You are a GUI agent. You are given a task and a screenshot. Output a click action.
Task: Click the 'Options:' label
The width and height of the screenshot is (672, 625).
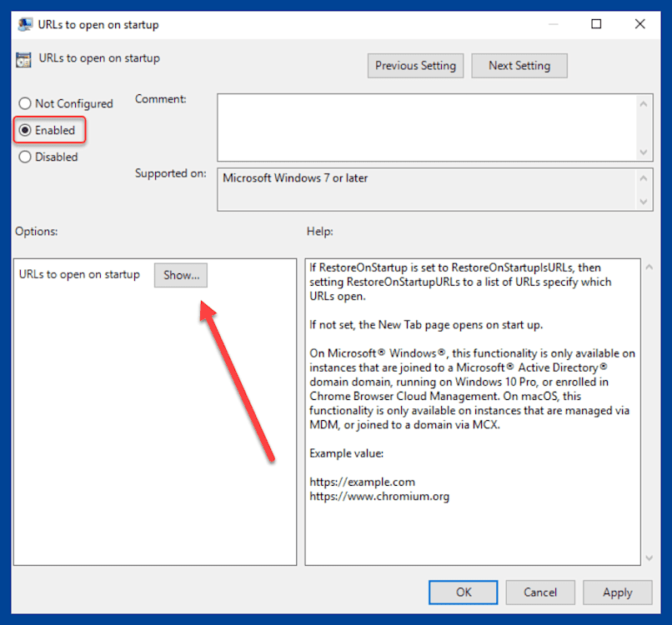(x=37, y=232)
